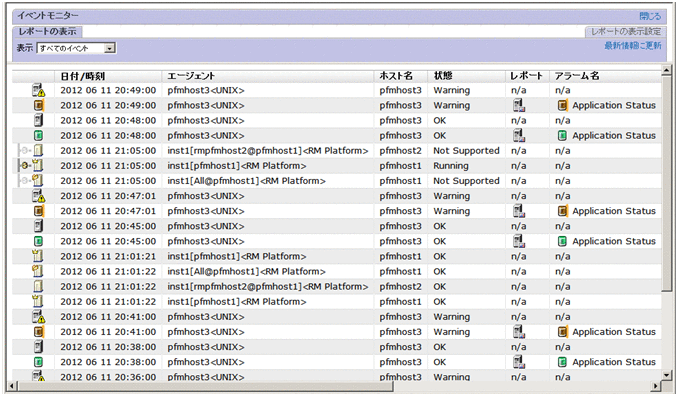The image size is (679, 397).
Task: Click orange alarm icon at 20:47:01 row
Action: (x=39, y=211)
